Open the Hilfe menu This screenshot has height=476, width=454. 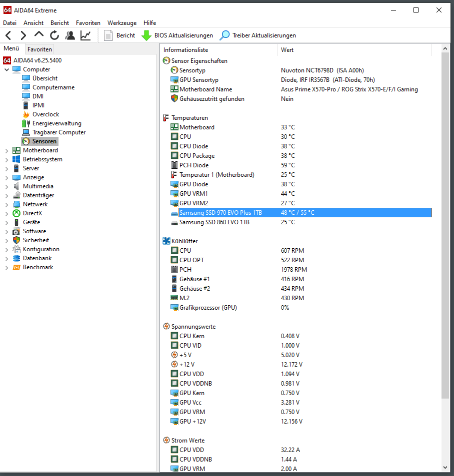pyautogui.click(x=149, y=23)
